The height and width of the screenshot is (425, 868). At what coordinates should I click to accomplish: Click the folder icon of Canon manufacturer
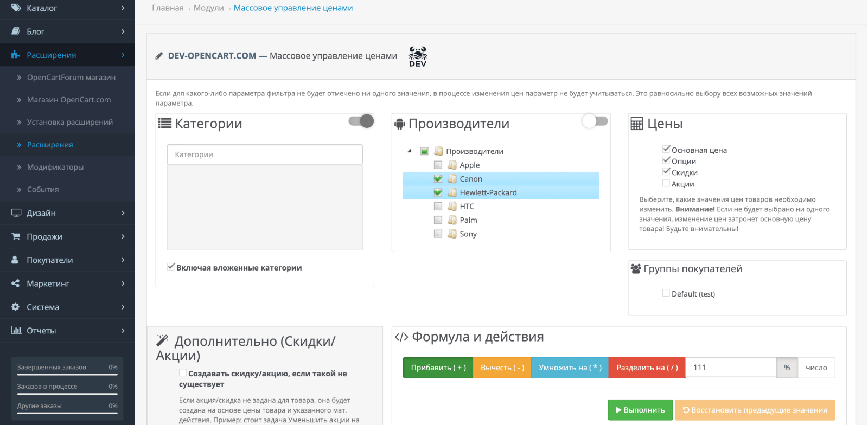pos(452,178)
